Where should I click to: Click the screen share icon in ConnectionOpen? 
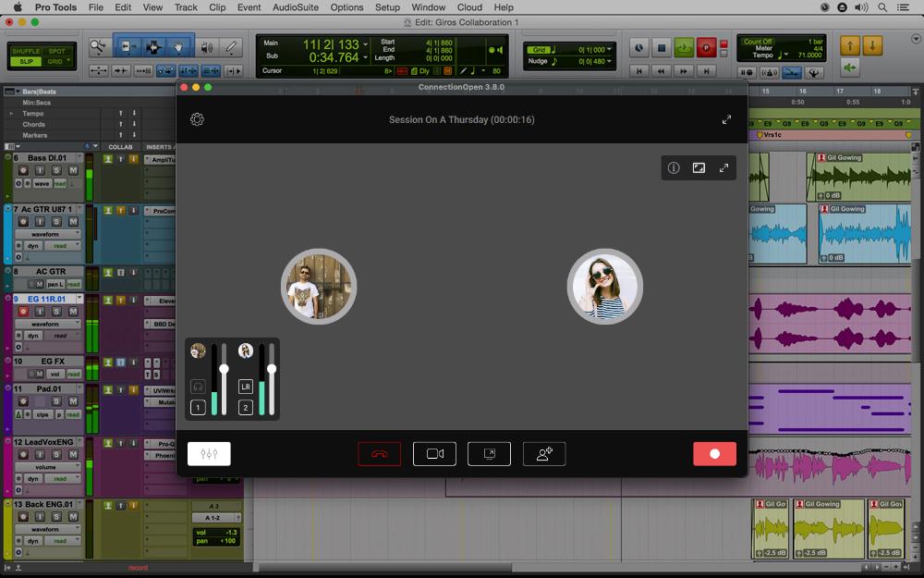(x=489, y=453)
